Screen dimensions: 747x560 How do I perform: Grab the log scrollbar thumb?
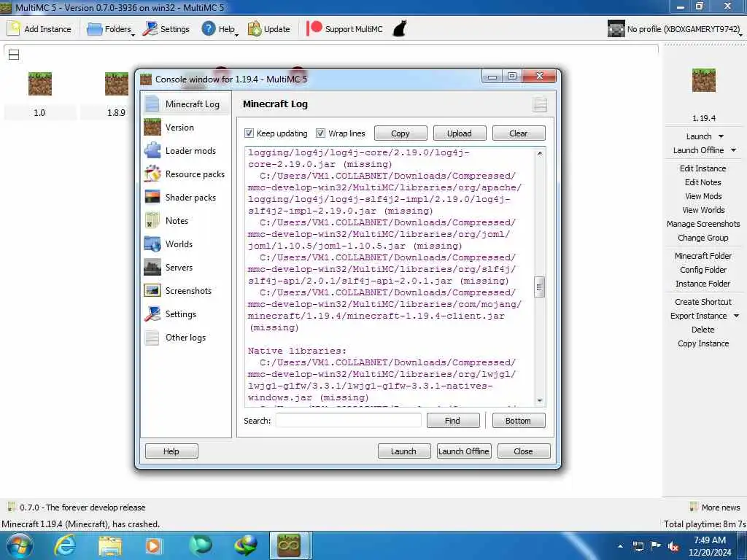pos(539,287)
